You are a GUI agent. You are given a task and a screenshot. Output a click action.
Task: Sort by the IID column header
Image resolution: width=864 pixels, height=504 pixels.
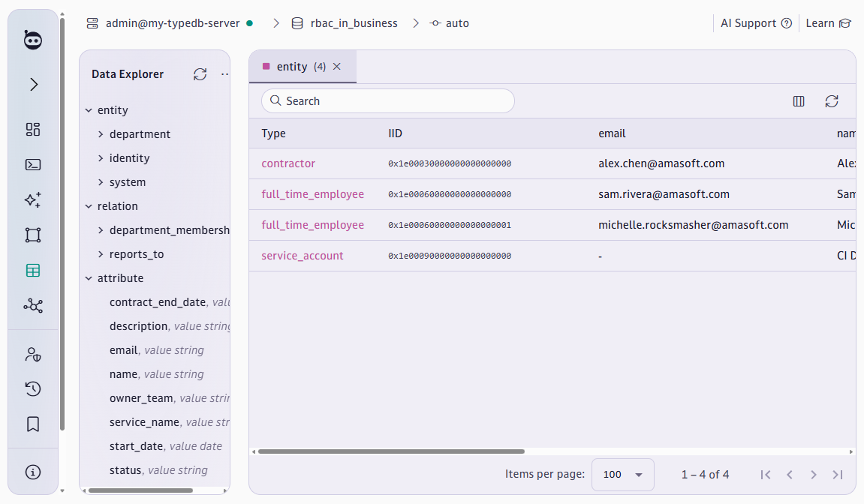point(395,133)
